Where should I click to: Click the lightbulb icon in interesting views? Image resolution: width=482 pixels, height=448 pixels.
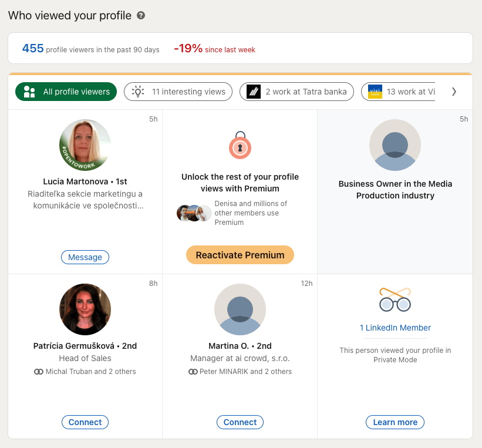[x=138, y=92]
